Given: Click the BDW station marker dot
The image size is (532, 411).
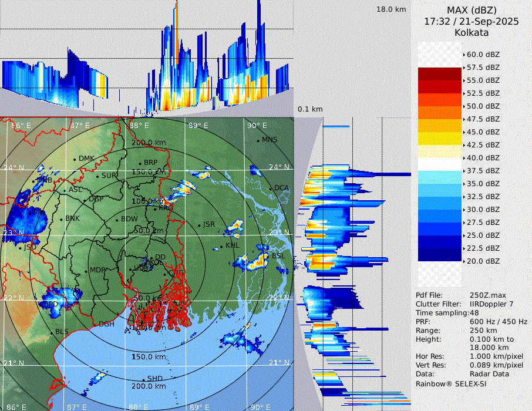Looking at the screenshot, I should click(117, 220).
